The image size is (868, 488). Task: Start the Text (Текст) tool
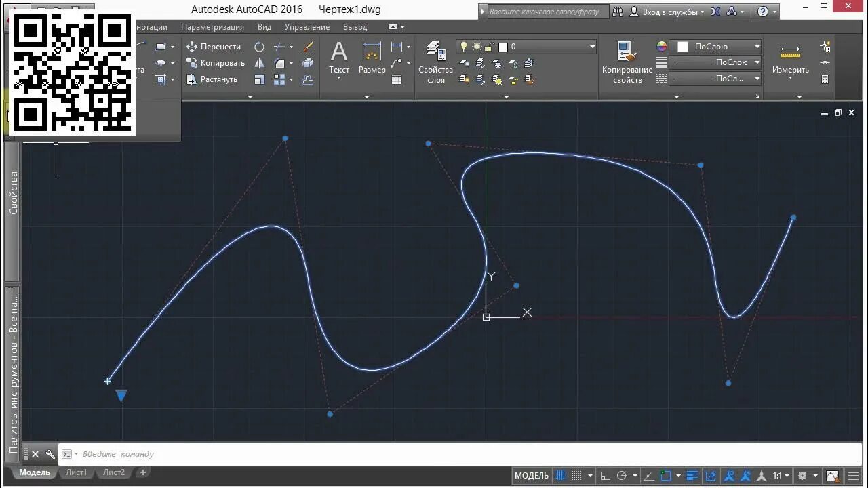pos(339,57)
